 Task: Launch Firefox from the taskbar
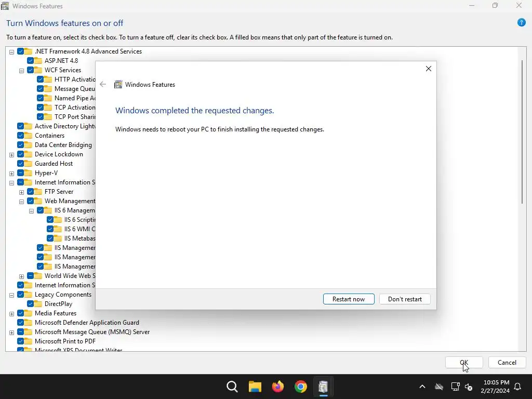[278, 387]
